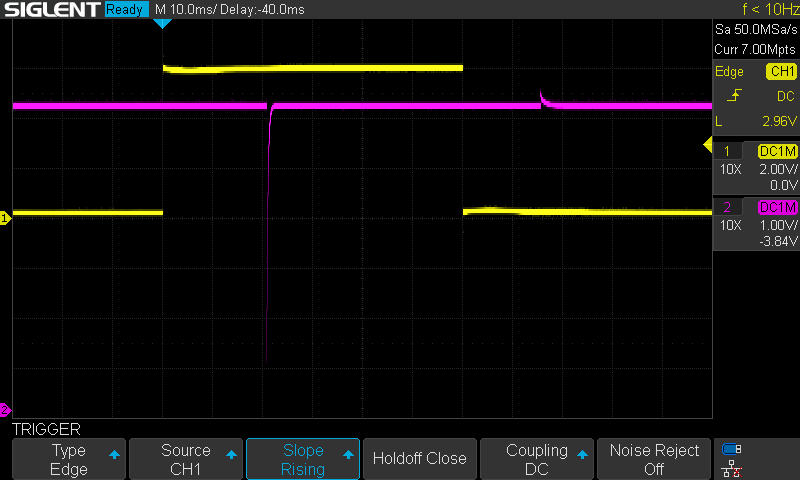Click the channel 2 DC1M coupling badge

778,207
